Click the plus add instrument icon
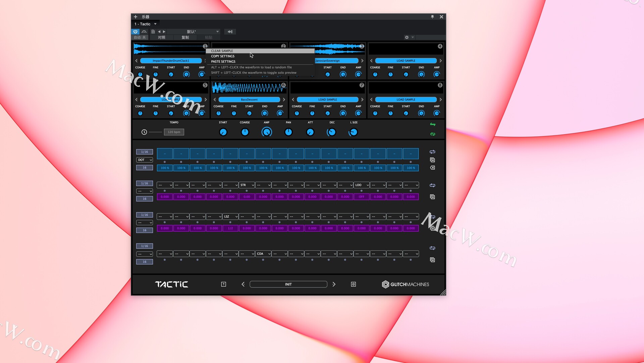644x363 pixels. pyautogui.click(x=136, y=16)
